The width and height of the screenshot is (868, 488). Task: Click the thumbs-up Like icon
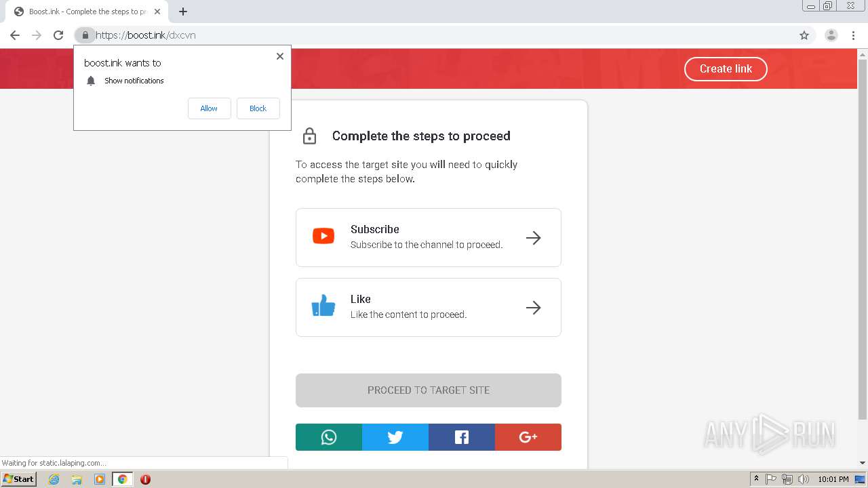[x=323, y=306]
